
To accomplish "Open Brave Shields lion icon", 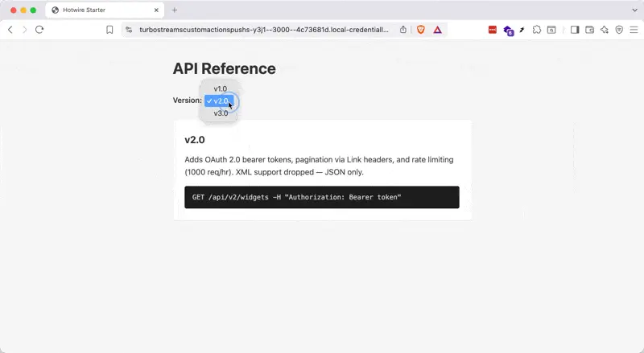I will (421, 30).
